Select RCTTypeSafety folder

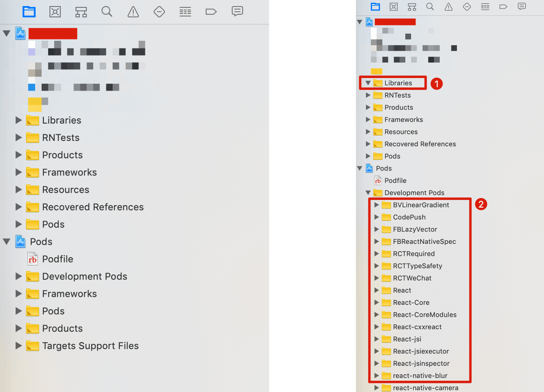412,266
